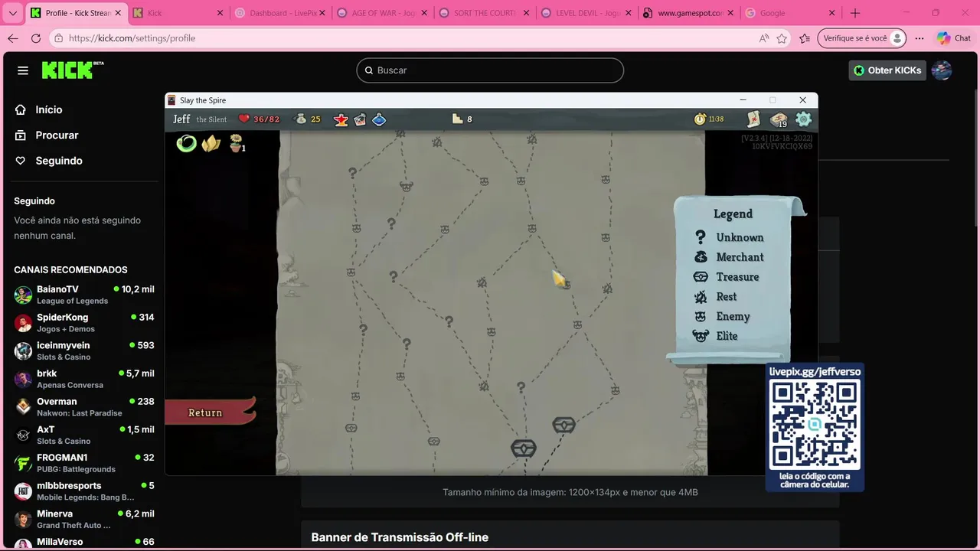Go to Início in the sidebar
The height and width of the screenshot is (551, 980).
[48, 109]
